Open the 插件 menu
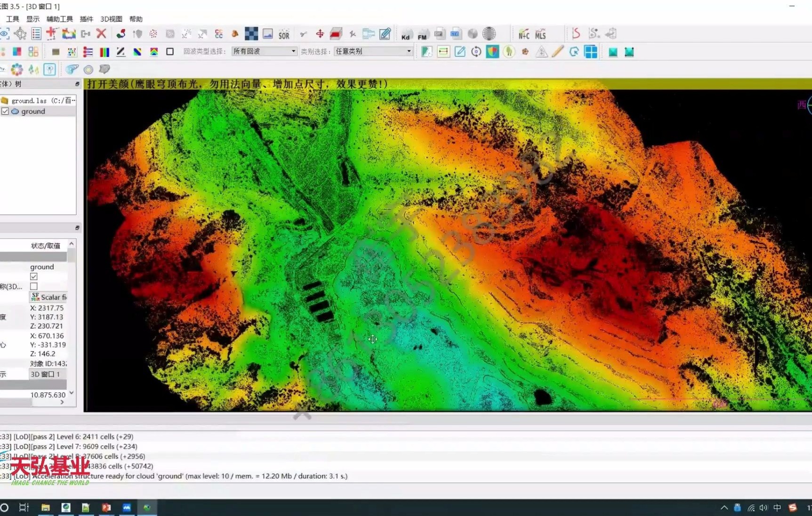The width and height of the screenshot is (812, 516). [87, 19]
